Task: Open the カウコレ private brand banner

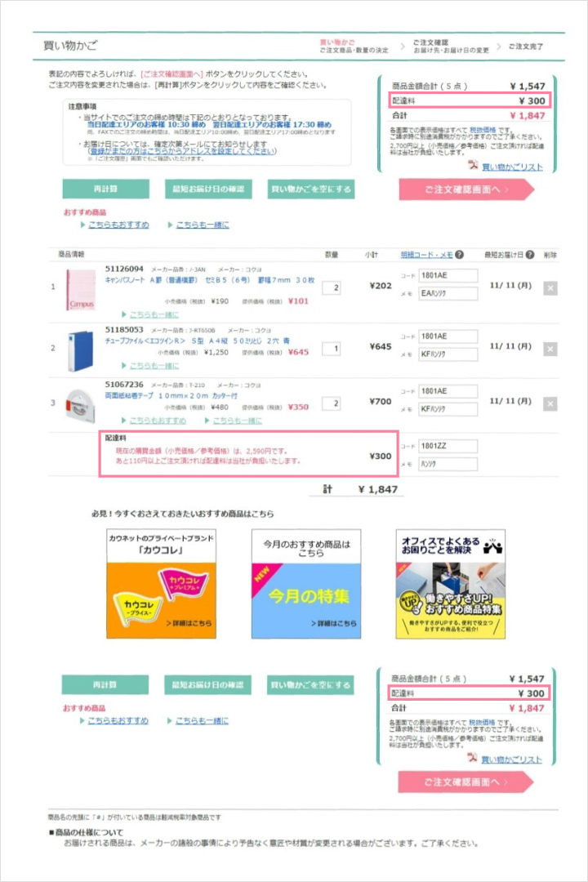Action: pyautogui.click(x=162, y=584)
